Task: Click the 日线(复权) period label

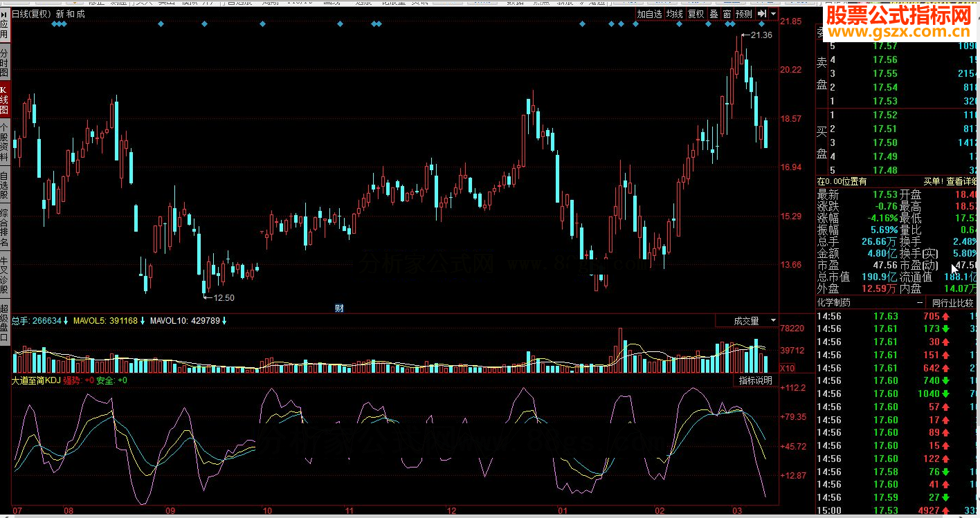Action: pos(32,14)
